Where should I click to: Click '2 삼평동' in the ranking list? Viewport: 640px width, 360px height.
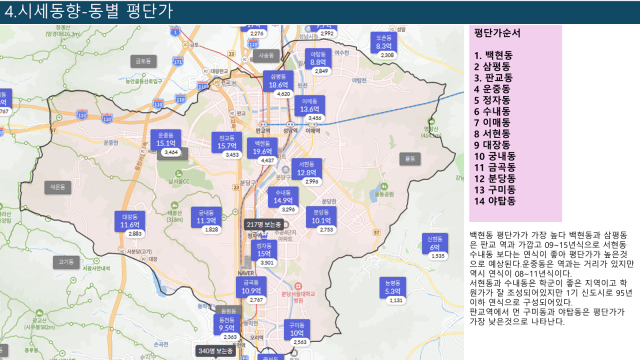click(492, 66)
